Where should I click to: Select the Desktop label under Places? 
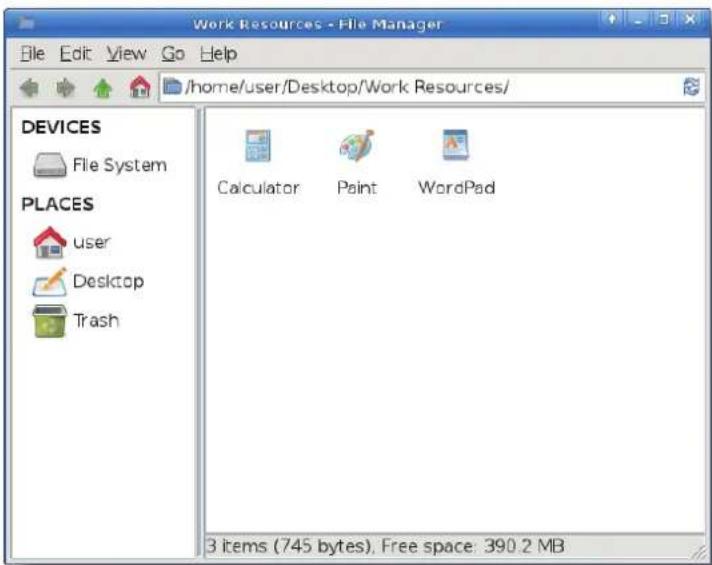click(108, 281)
